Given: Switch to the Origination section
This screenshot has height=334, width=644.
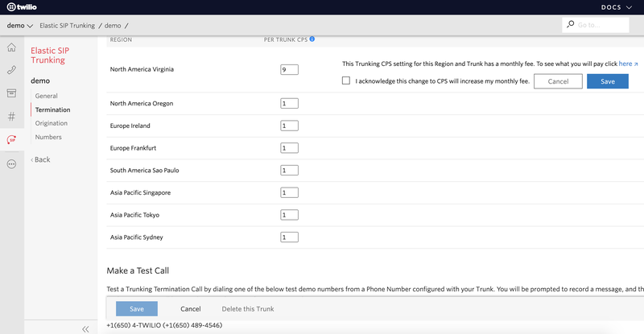Looking at the screenshot, I should (x=52, y=123).
